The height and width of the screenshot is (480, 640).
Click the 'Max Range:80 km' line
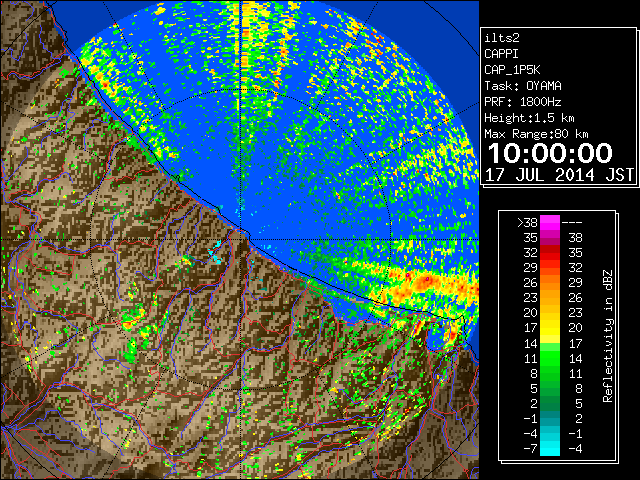[x=536, y=134]
